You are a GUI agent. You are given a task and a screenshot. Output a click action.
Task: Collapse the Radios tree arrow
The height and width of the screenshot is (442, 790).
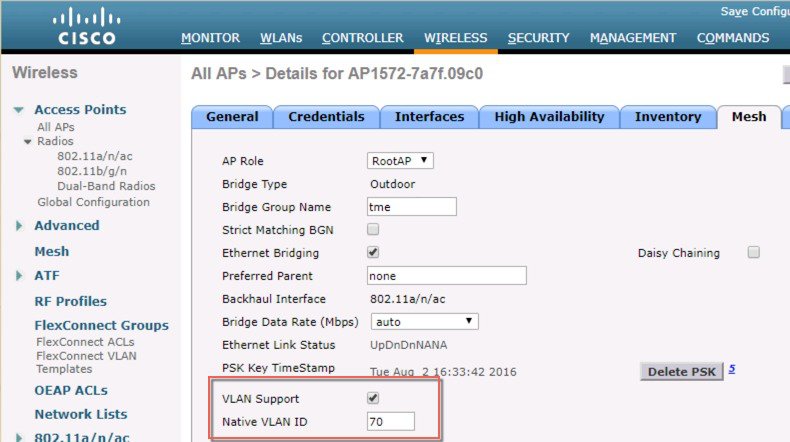click(28, 142)
